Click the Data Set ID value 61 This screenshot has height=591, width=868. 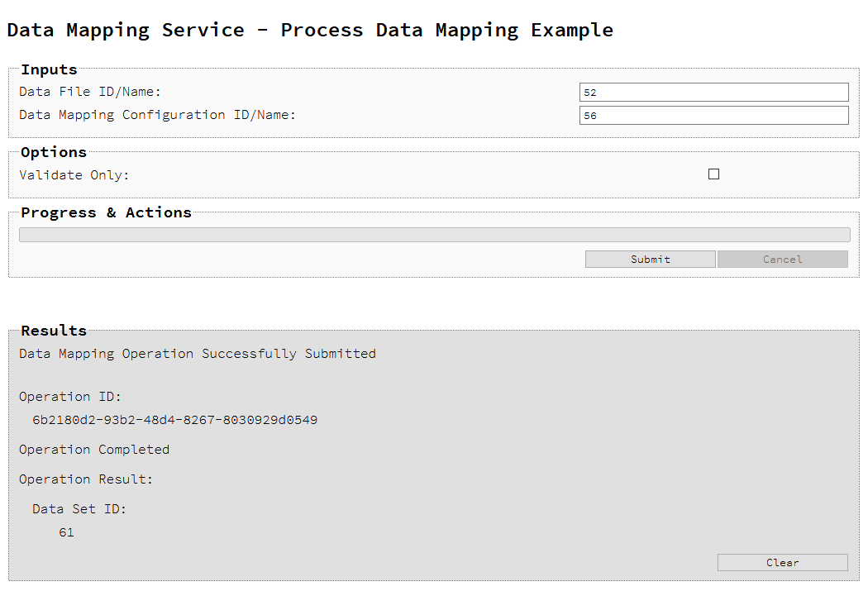pyautogui.click(x=66, y=532)
